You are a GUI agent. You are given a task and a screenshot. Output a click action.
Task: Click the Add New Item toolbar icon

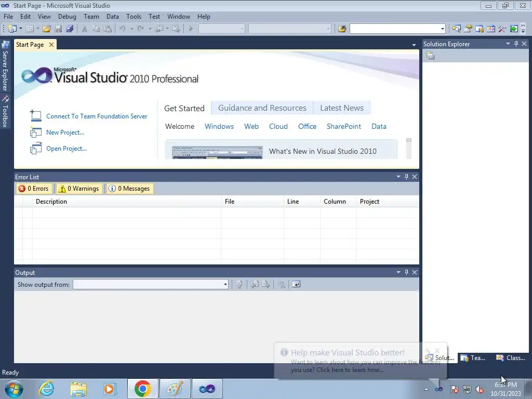(30, 29)
